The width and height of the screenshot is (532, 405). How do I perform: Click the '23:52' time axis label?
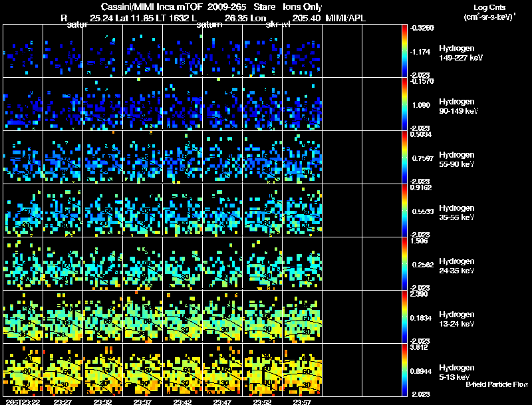pyautogui.click(x=262, y=402)
